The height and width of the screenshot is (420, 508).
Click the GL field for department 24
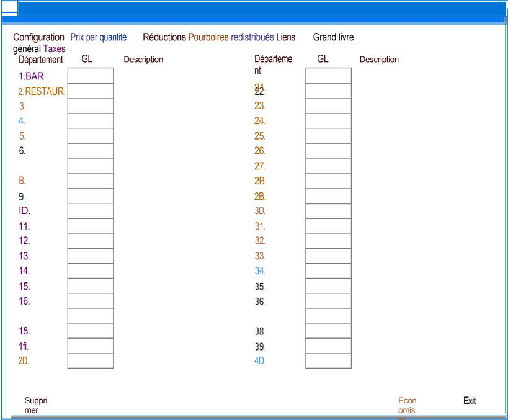point(328,121)
